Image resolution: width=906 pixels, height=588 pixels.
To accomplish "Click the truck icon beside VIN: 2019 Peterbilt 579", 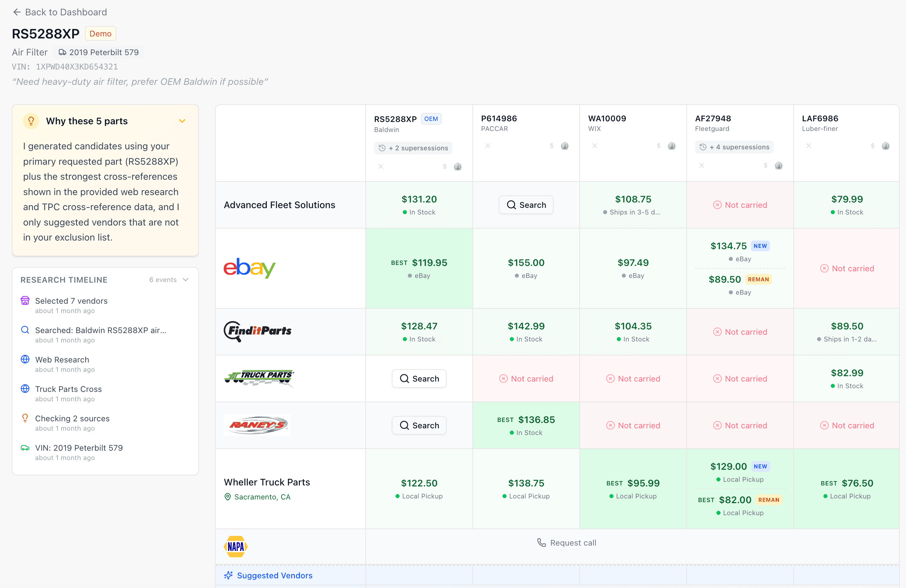I will click(25, 448).
